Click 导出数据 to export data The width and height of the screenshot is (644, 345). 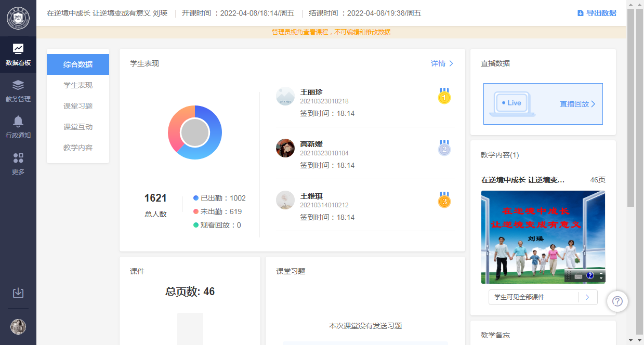[597, 13]
